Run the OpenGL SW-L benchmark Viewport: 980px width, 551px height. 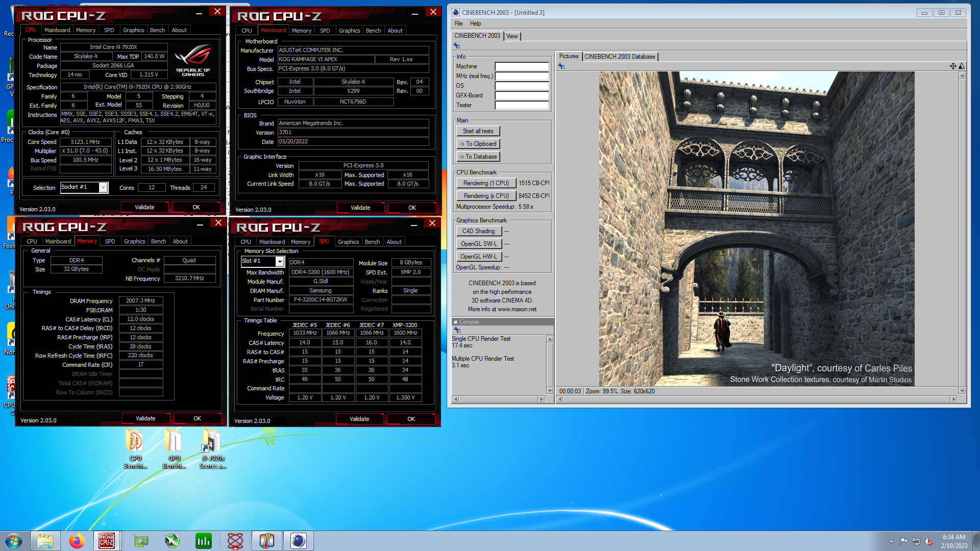point(479,244)
